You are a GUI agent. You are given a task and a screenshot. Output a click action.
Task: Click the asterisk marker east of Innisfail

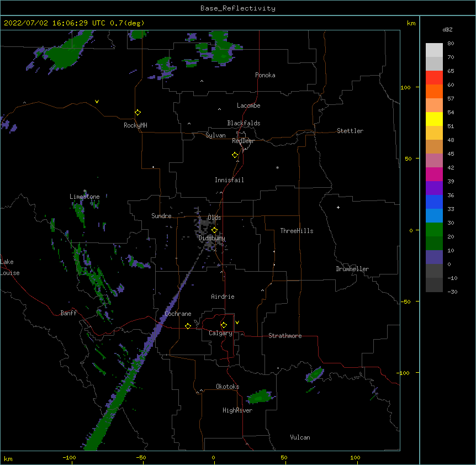click(277, 167)
